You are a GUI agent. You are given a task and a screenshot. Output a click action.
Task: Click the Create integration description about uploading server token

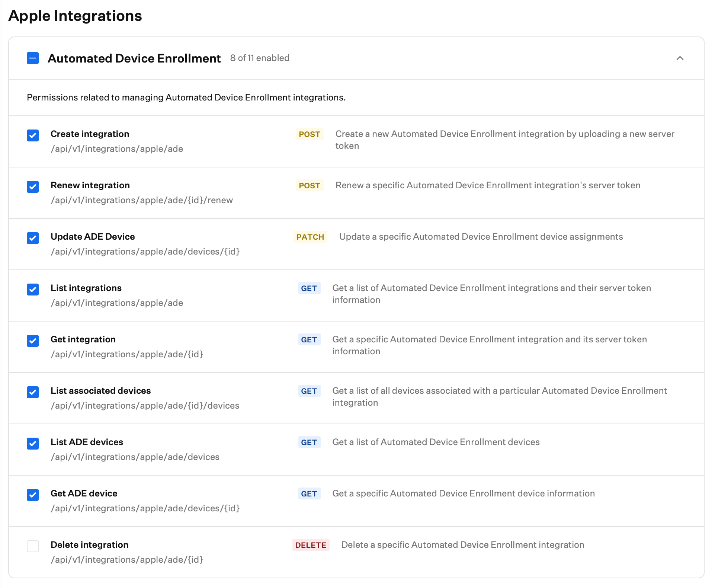(505, 140)
